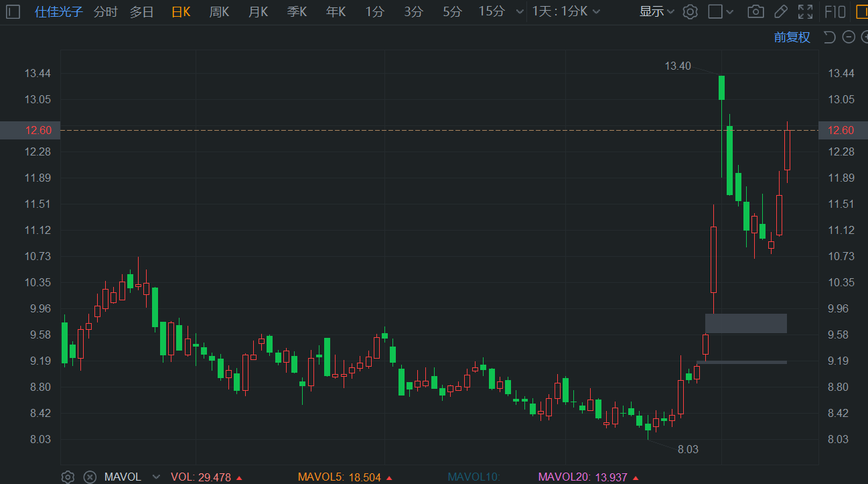
Task: Open MAVOL indicator settings gear
Action: [x=68, y=477]
